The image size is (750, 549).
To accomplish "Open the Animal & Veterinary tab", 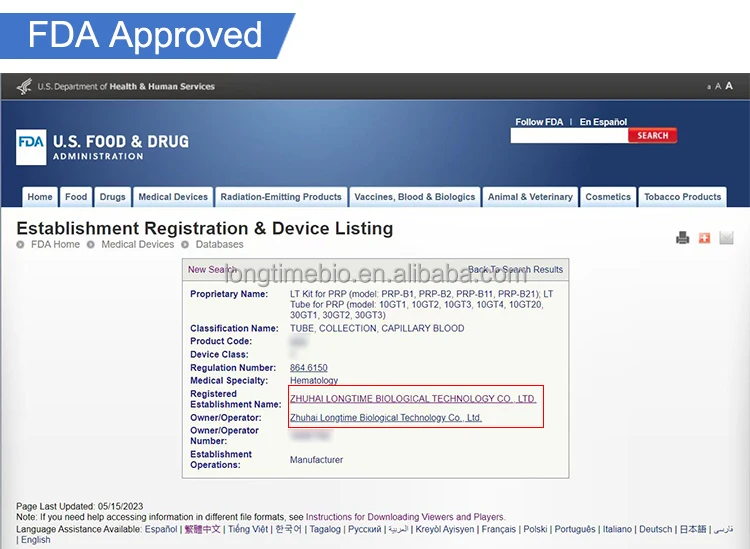I will point(530,197).
